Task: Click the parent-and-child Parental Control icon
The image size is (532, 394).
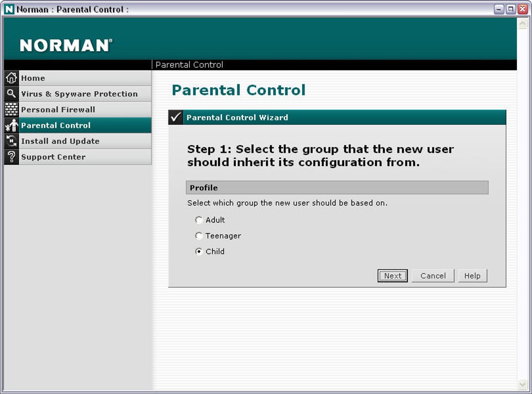Action: click(11, 125)
